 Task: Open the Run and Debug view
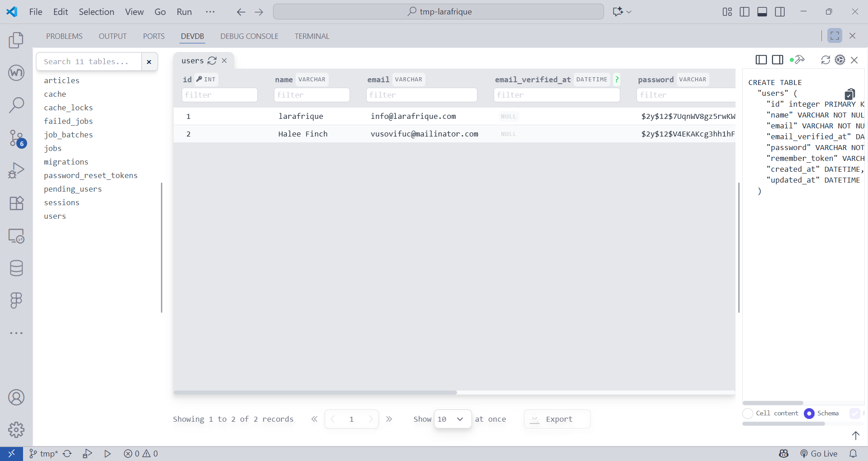click(16, 170)
